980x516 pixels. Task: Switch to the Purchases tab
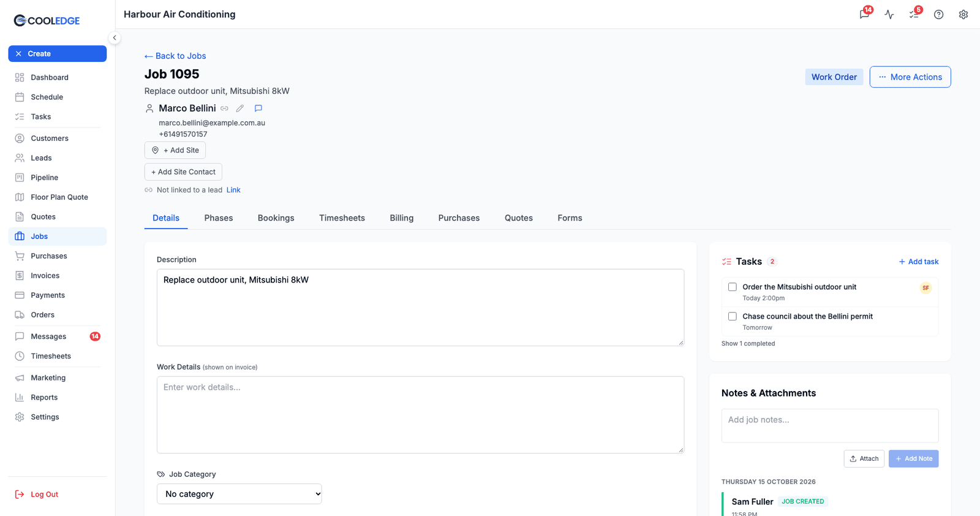click(x=459, y=218)
